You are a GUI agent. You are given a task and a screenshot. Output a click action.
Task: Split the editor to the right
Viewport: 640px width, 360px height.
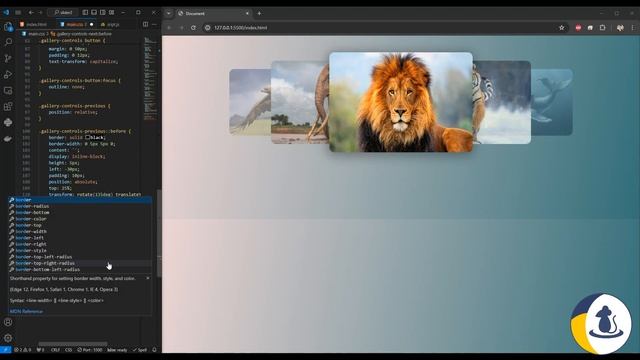click(145, 24)
